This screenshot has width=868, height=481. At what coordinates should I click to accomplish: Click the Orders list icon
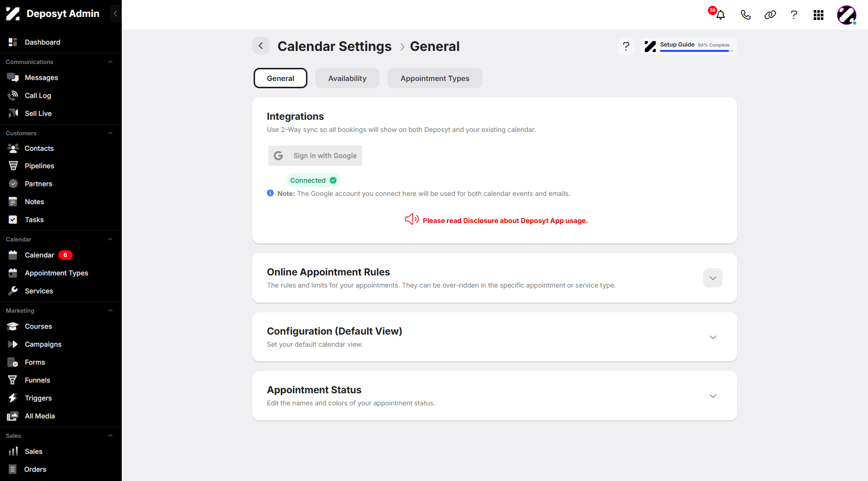pyautogui.click(x=13, y=469)
